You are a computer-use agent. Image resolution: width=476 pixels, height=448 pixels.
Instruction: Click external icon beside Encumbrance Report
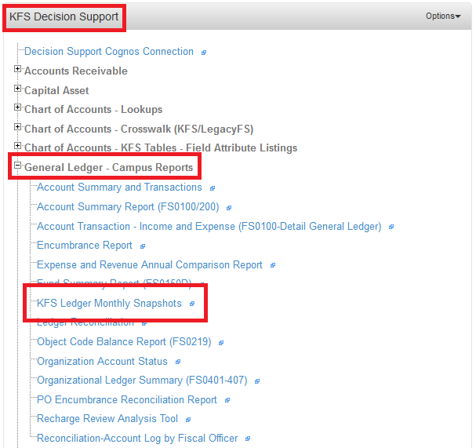(143, 246)
